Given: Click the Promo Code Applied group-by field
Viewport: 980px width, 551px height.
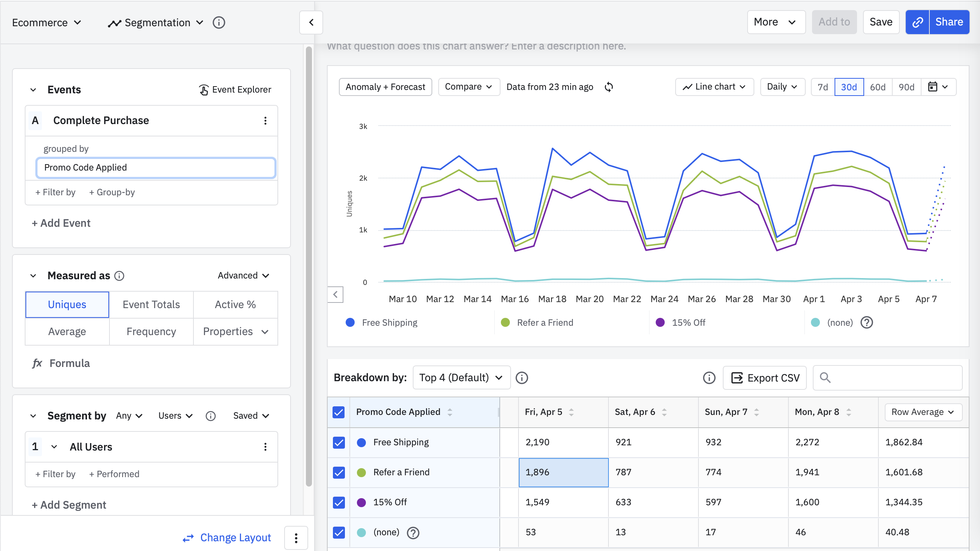Looking at the screenshot, I should (156, 168).
